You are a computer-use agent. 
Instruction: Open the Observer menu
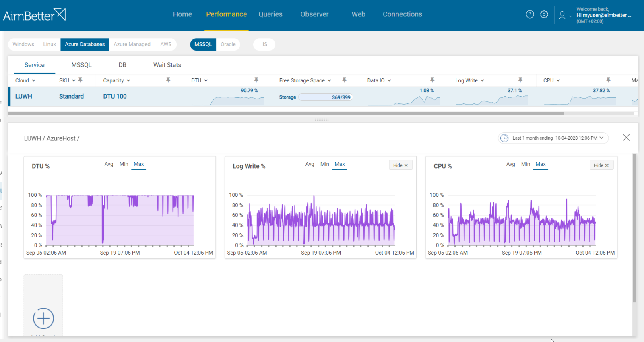[x=314, y=14]
